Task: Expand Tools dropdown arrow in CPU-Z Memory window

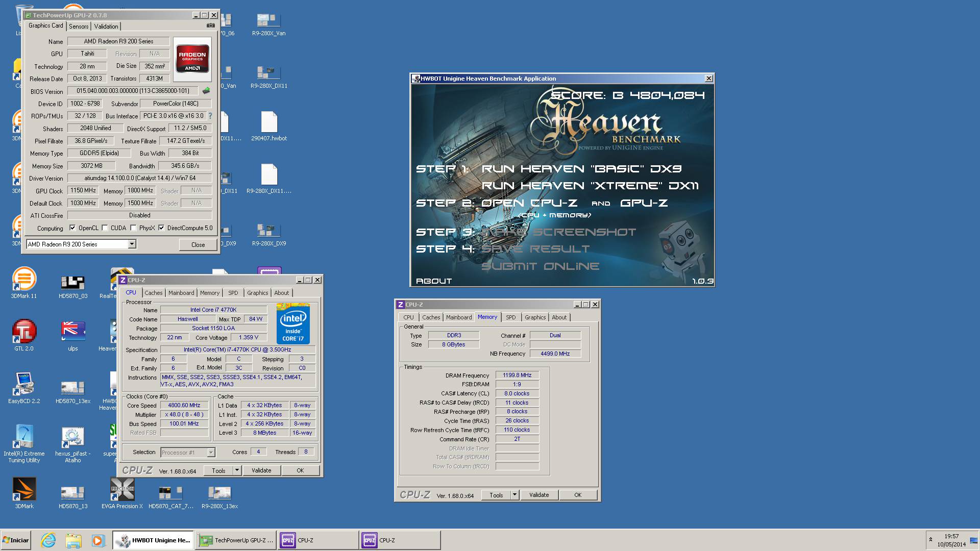Action: pos(514,495)
